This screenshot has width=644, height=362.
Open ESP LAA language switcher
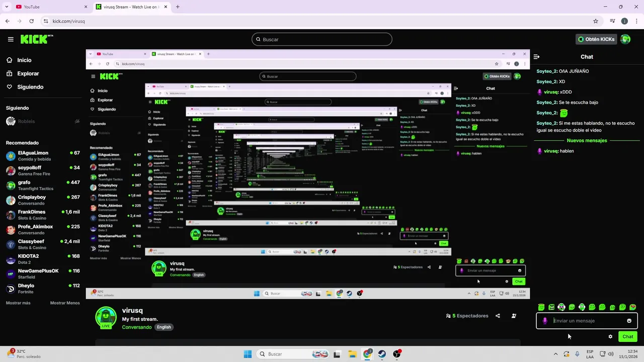click(590, 354)
